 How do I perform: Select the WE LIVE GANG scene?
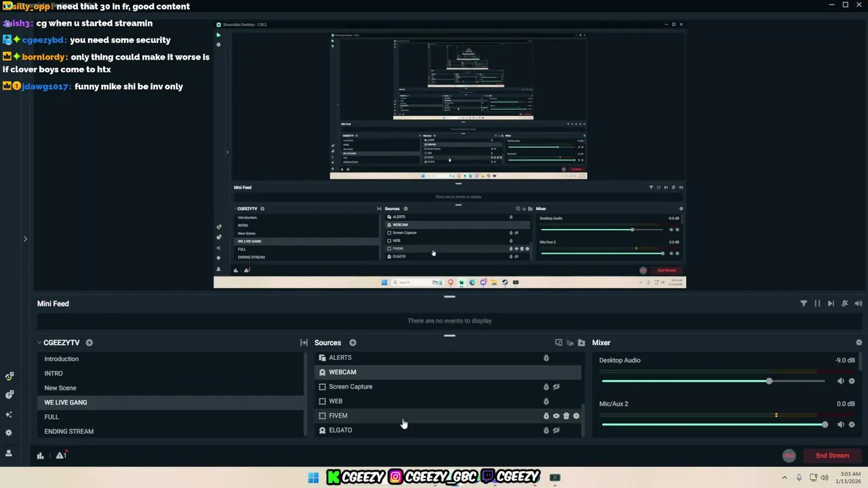click(171, 403)
